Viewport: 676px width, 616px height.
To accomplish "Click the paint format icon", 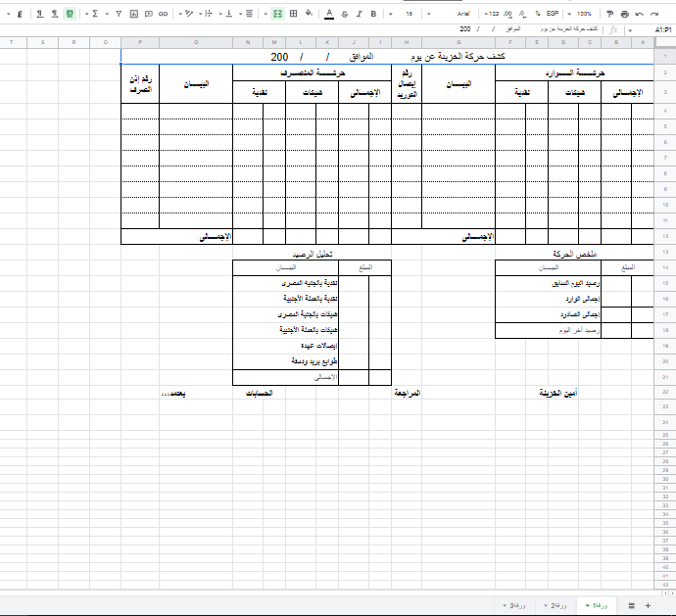I will 609,15.
